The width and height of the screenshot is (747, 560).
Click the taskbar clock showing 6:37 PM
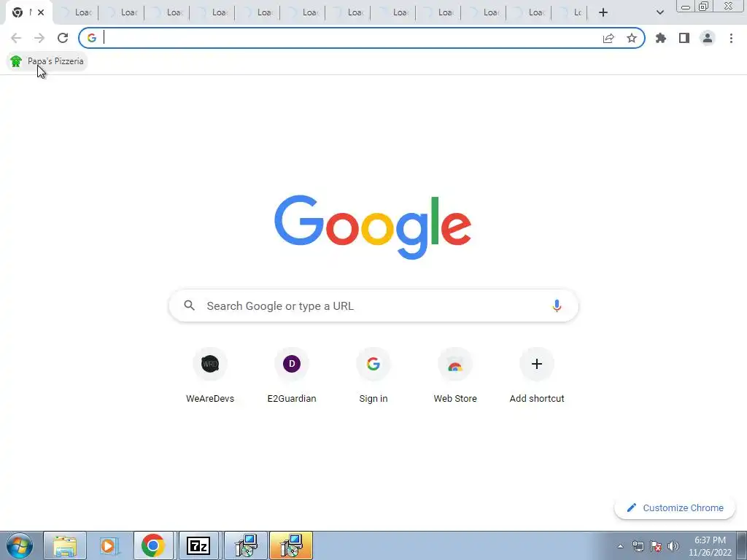click(710, 546)
